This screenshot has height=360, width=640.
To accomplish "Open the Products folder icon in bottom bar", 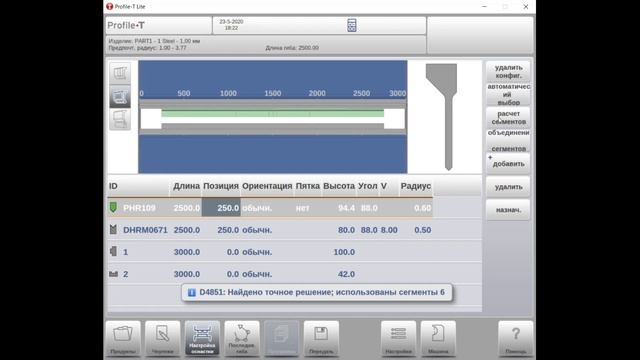I will tap(123, 338).
